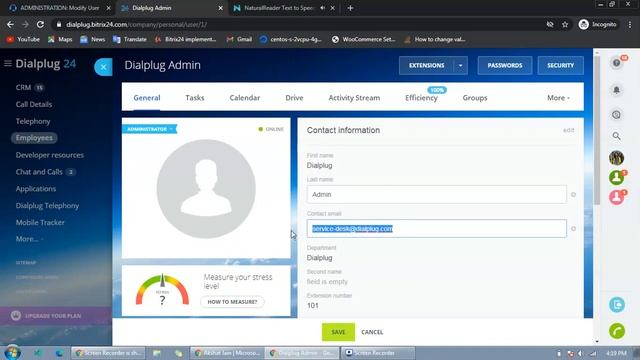The width and height of the screenshot is (640, 360).
Task: Open Applications in left sidebar
Action: pyautogui.click(x=36, y=189)
